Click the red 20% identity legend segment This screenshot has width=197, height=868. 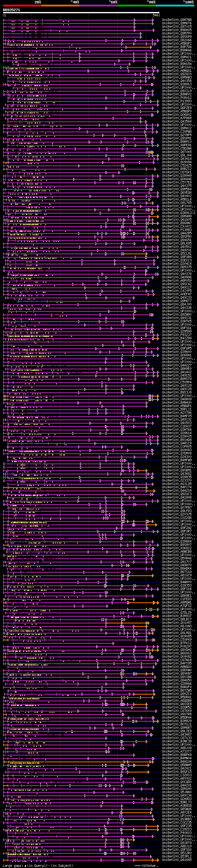coord(22,6)
